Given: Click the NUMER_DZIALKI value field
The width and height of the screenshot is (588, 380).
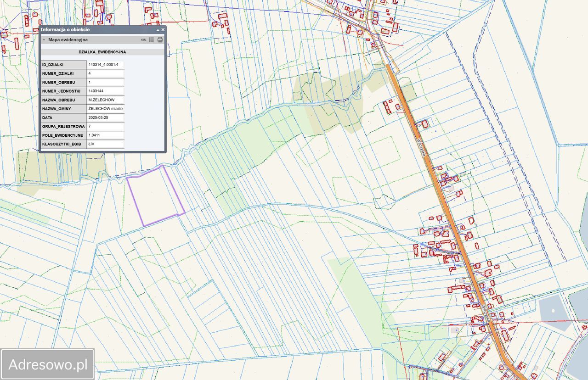Looking at the screenshot, I should 105,73.
